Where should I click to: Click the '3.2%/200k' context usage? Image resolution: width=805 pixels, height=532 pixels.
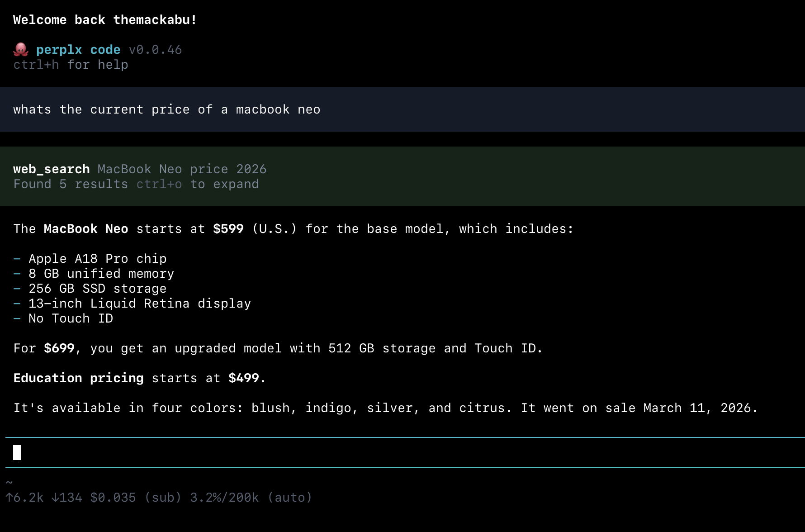(x=224, y=498)
